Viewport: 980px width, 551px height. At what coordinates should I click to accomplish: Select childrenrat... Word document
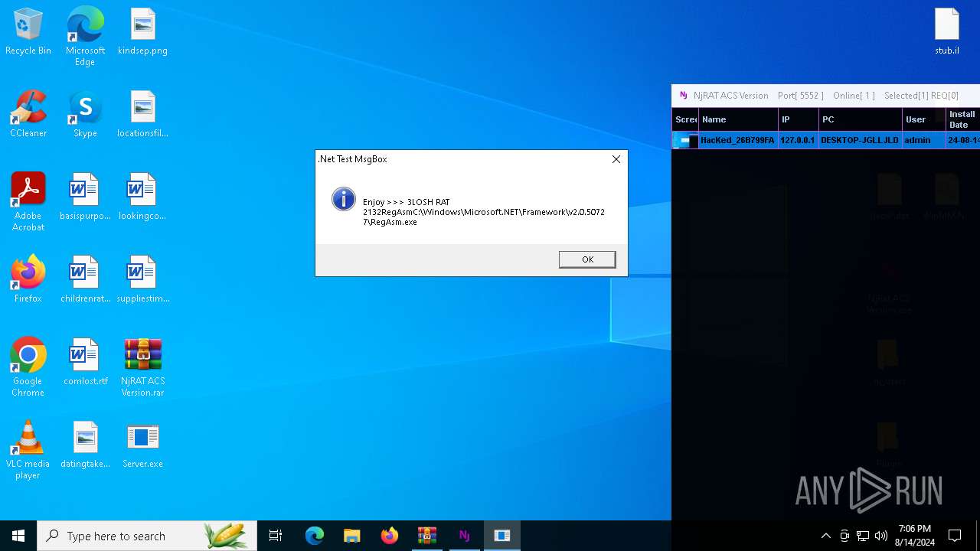85,280
